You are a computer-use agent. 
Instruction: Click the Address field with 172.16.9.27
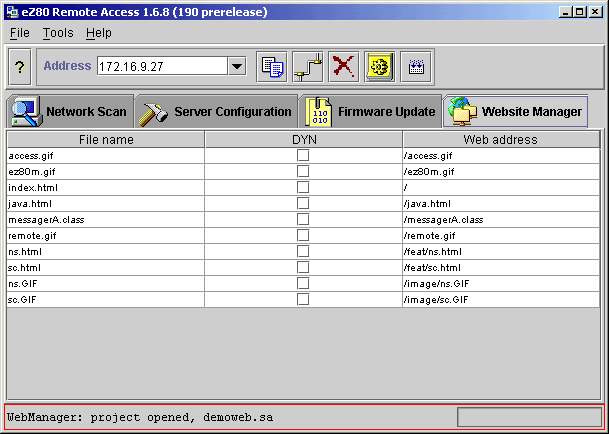162,66
